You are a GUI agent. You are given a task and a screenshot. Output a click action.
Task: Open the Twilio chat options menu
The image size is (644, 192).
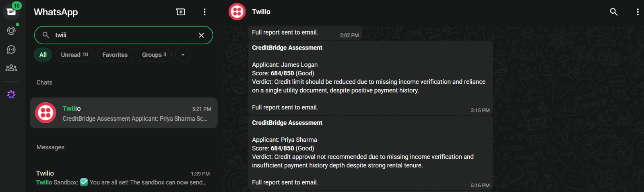tap(638, 12)
